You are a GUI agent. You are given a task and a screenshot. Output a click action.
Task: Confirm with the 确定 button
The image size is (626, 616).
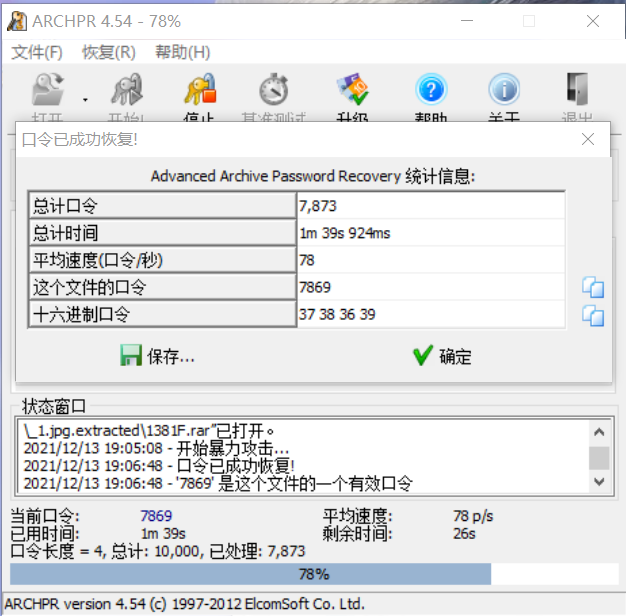(x=442, y=356)
